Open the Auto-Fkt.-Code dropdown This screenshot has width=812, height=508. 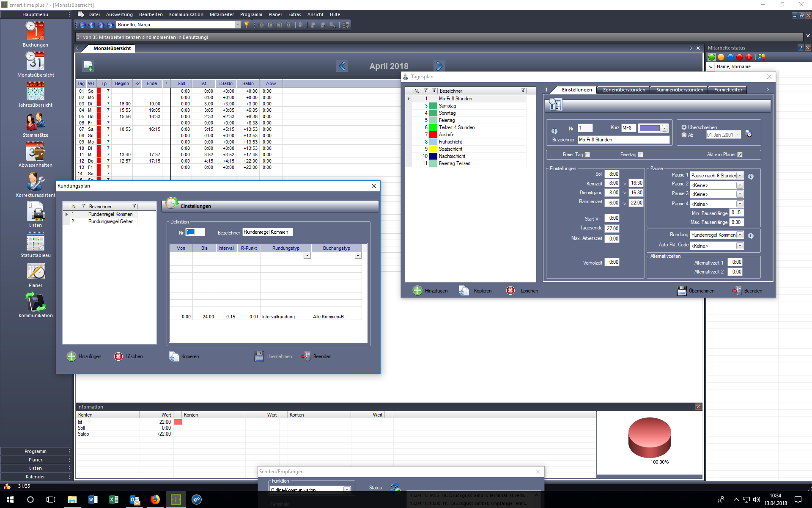pyautogui.click(x=740, y=246)
